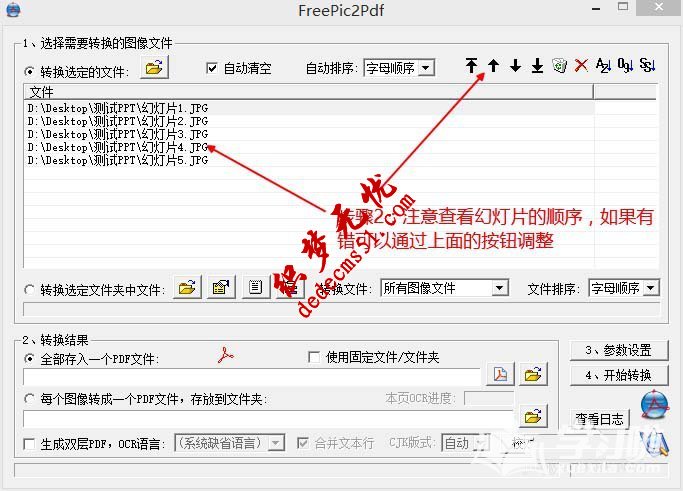Enable 生成双层PDF checkbox
Viewport: 683px width, 491px height.
tap(30, 444)
